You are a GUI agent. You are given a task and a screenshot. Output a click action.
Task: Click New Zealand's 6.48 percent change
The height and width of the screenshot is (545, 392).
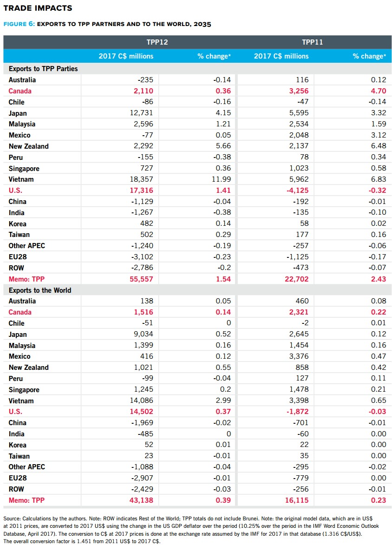click(x=379, y=146)
